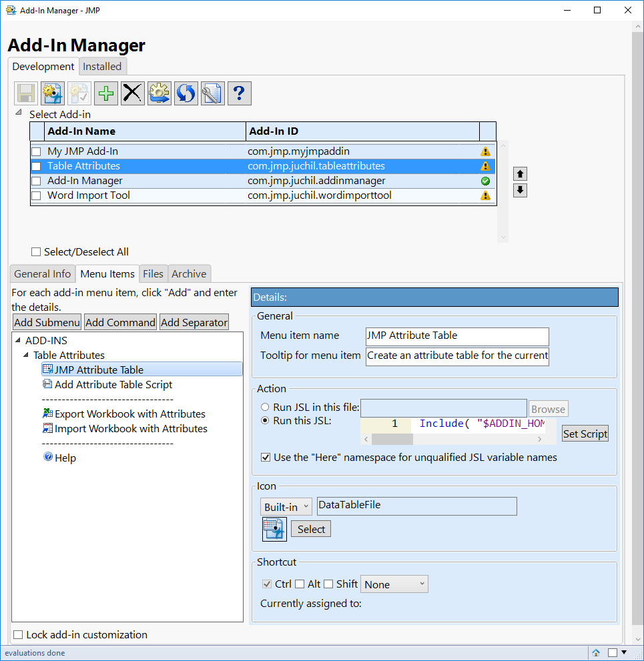Viewport: 644px width, 661px height.
Task: Click the Add Command button
Action: (121, 322)
